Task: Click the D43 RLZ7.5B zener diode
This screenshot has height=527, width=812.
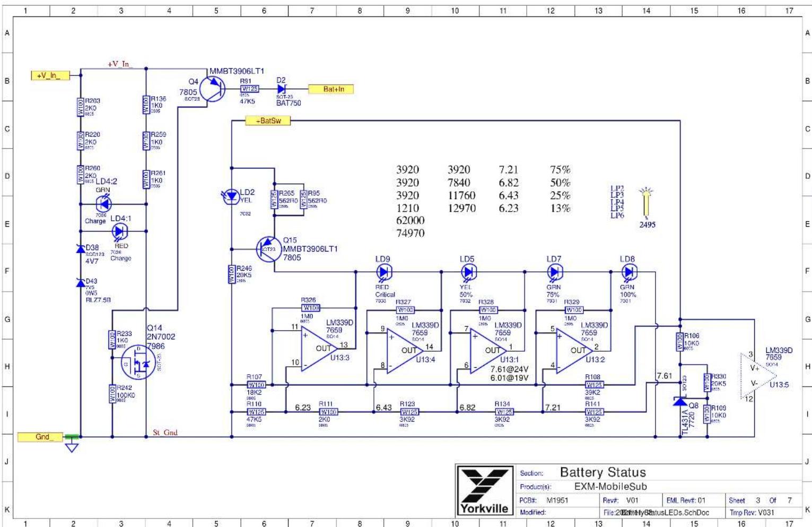Action: (81, 283)
